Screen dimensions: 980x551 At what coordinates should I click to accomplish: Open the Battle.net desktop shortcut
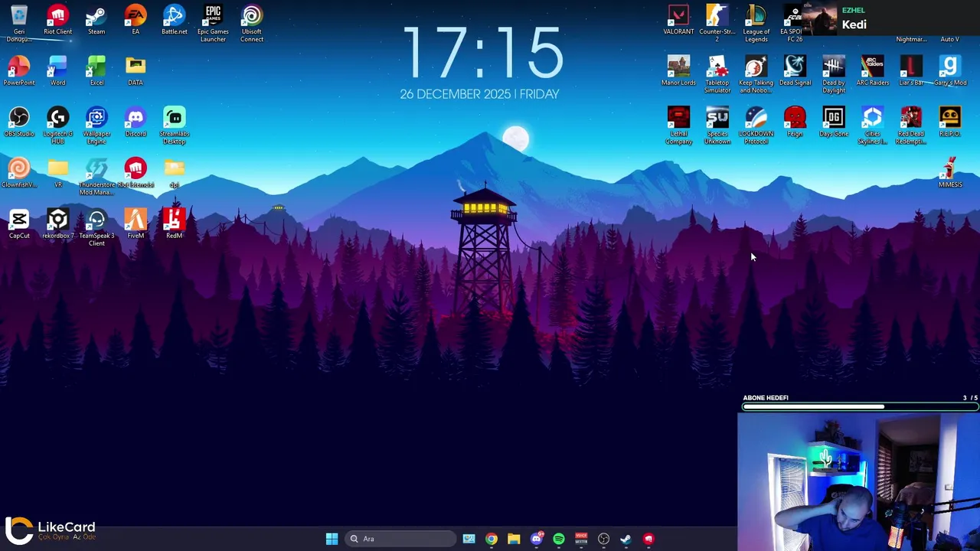(x=174, y=20)
